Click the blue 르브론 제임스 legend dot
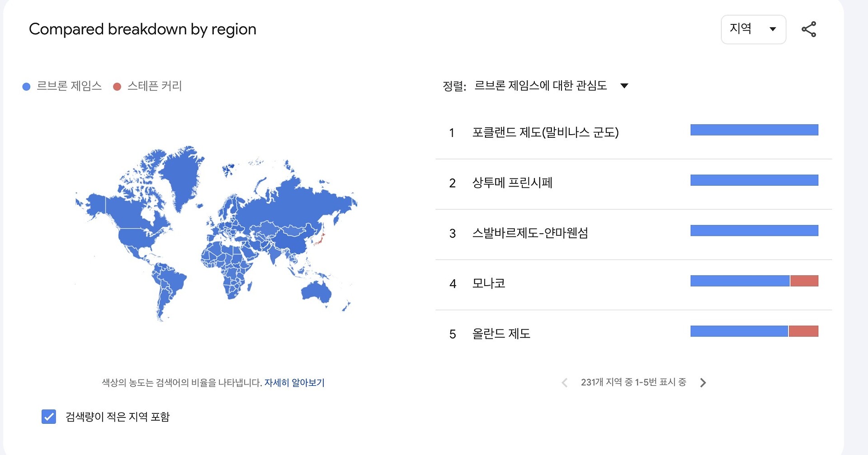868x455 pixels. tap(27, 87)
